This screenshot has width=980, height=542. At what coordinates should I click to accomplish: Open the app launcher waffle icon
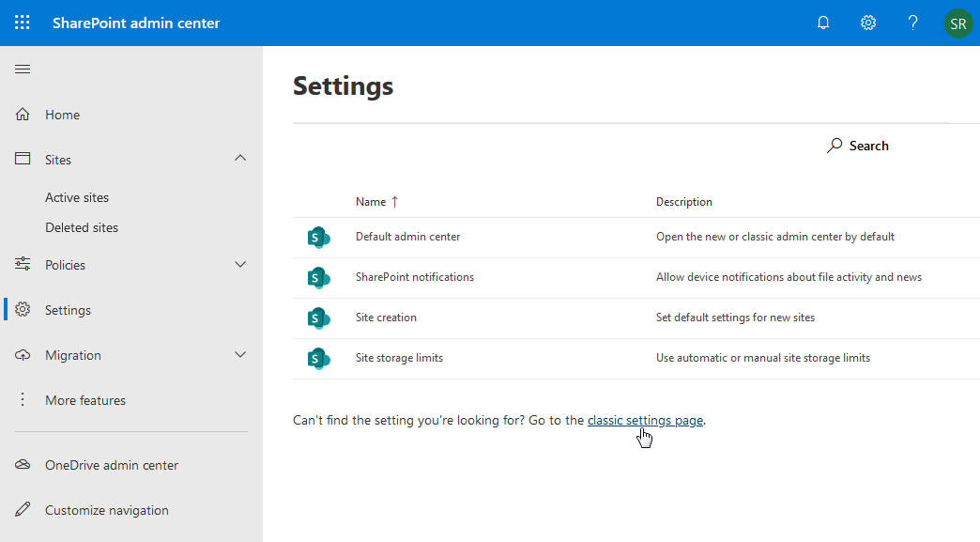[23, 23]
